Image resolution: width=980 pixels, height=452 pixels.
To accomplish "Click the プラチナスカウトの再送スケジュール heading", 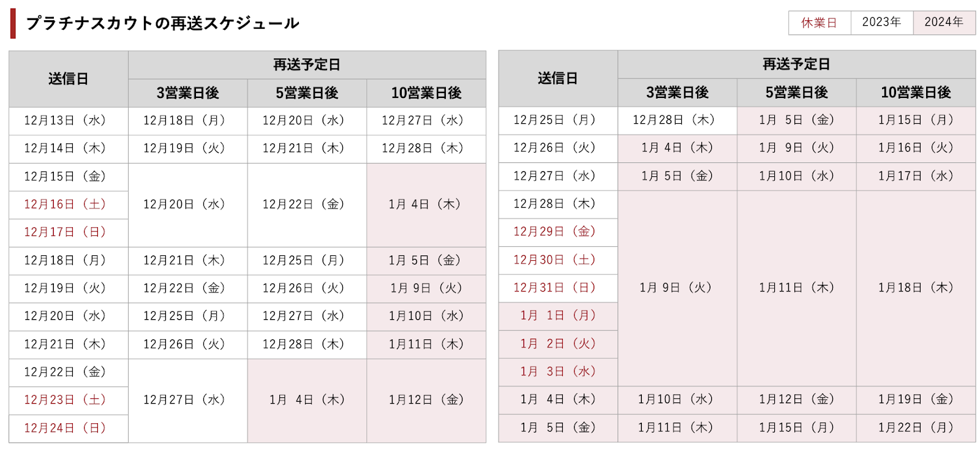I will coord(162,23).
